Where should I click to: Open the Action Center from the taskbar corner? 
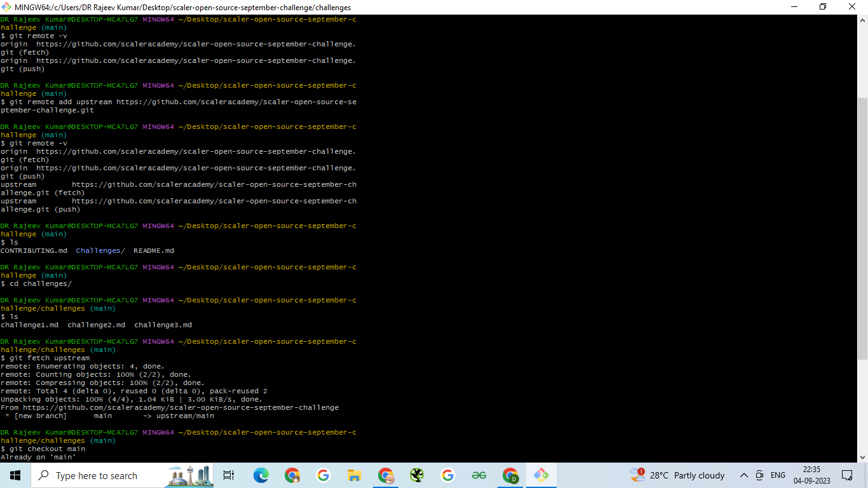click(x=848, y=475)
